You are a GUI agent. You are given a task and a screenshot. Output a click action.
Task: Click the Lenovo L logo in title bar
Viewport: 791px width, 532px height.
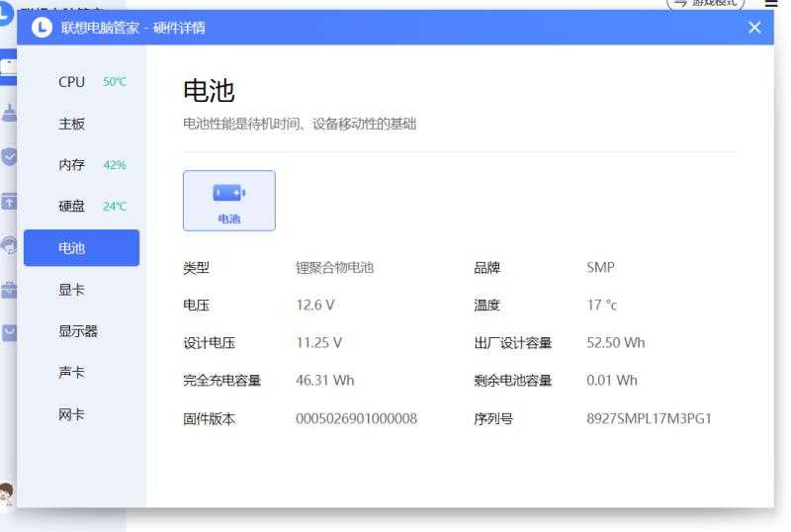(42, 28)
